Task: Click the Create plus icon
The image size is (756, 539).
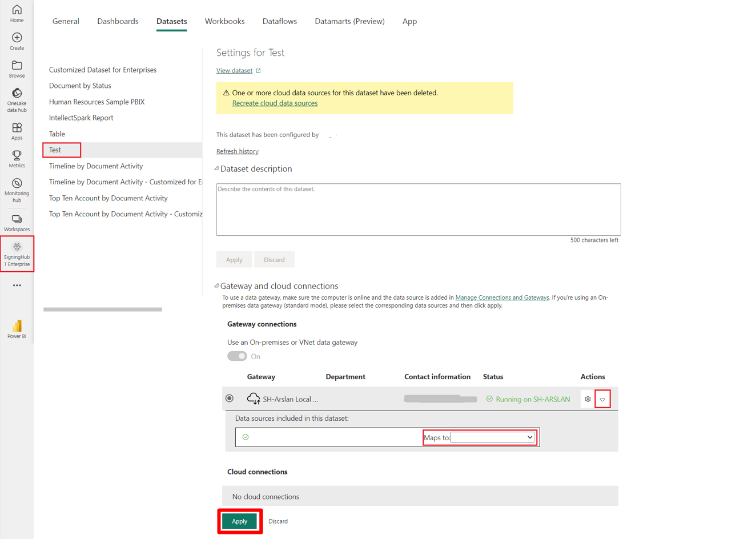Action: [17, 38]
